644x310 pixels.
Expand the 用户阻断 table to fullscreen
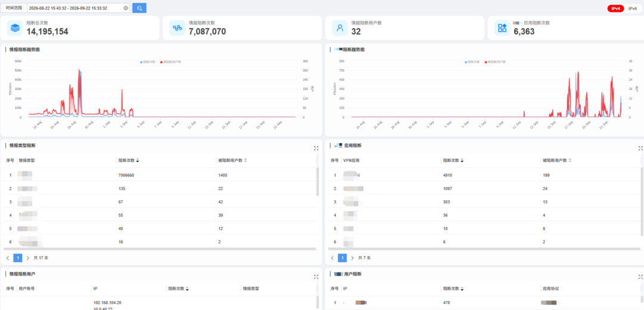coord(640,277)
